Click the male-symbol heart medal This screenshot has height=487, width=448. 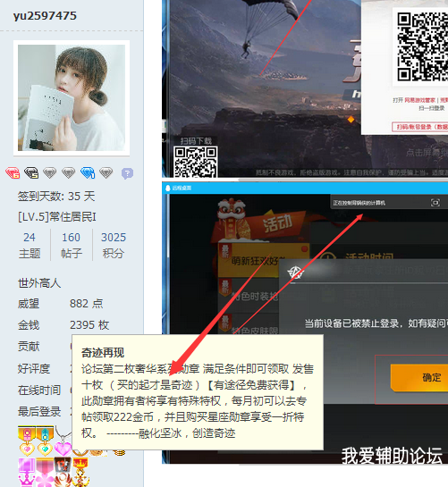[45, 441]
